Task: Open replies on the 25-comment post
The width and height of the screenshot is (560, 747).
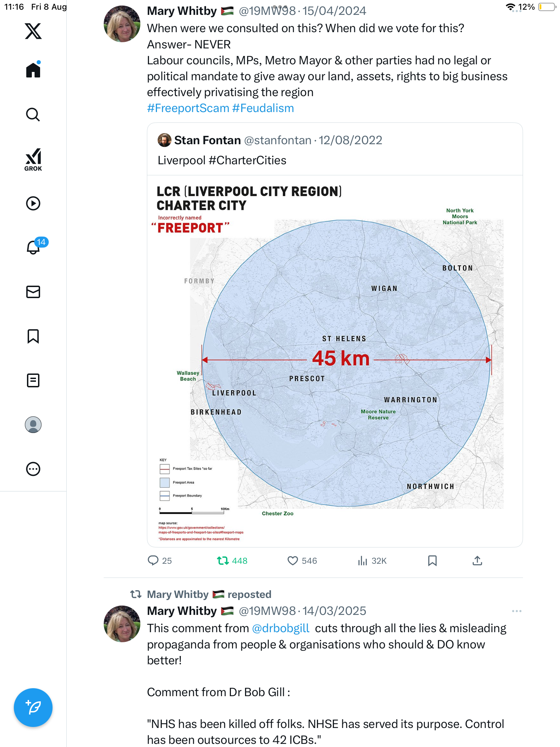Action: coord(153,561)
